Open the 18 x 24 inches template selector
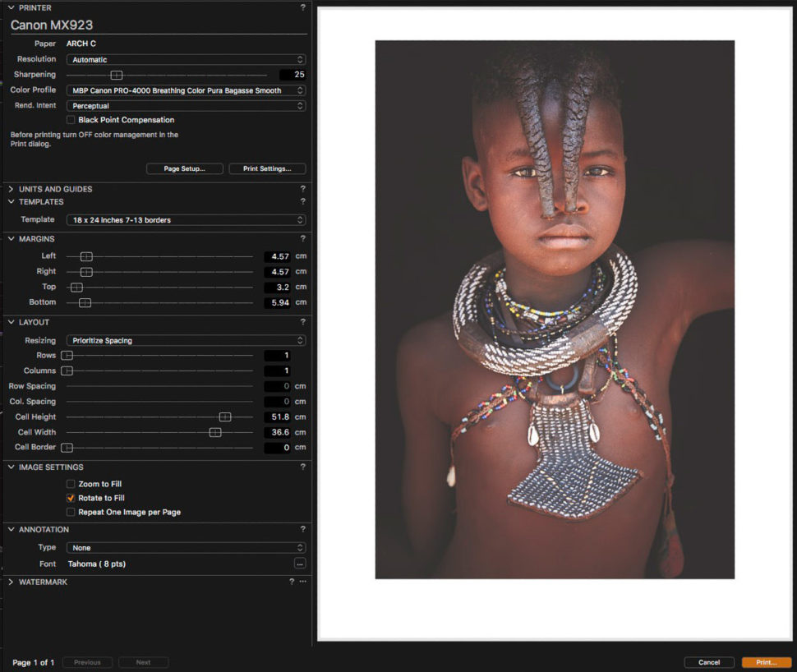The image size is (797, 672). coord(186,219)
